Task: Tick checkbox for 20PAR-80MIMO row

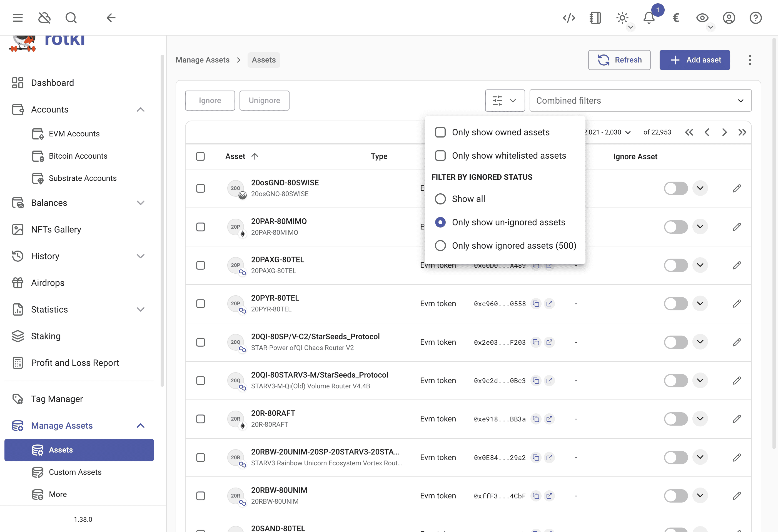Action: (x=201, y=227)
